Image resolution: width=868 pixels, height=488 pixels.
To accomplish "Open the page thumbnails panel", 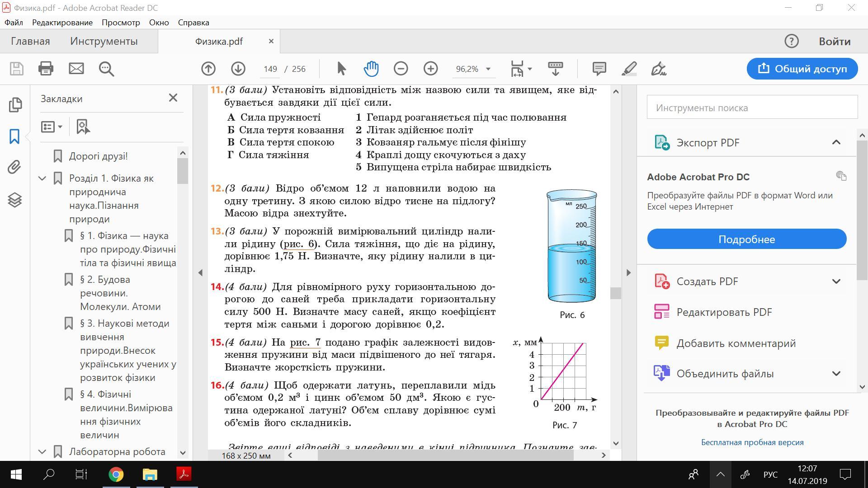I will [x=15, y=105].
